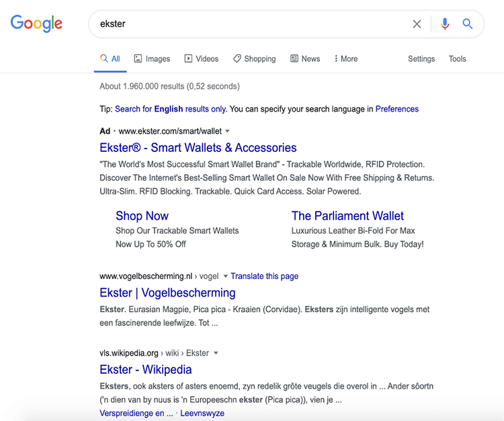
Task: Switch to the Videos tab
Action: point(202,59)
